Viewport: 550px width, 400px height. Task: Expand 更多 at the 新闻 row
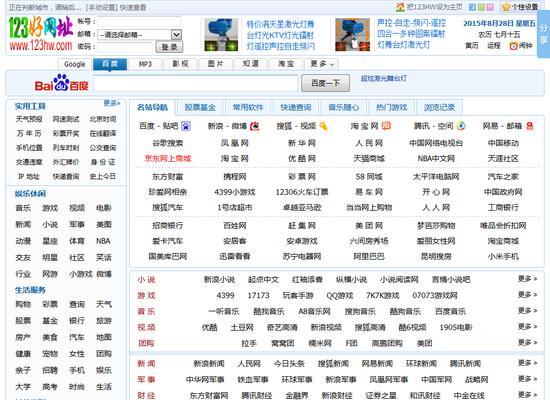click(528, 363)
